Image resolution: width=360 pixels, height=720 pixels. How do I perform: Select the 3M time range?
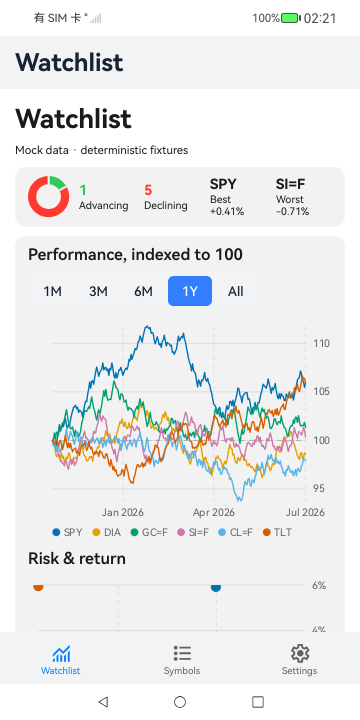pos(98,291)
